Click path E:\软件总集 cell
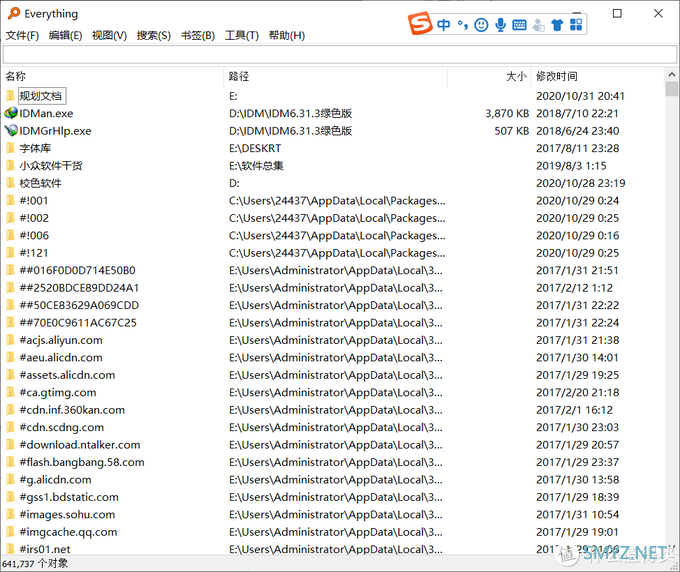The width and height of the screenshot is (680, 572). point(256,166)
